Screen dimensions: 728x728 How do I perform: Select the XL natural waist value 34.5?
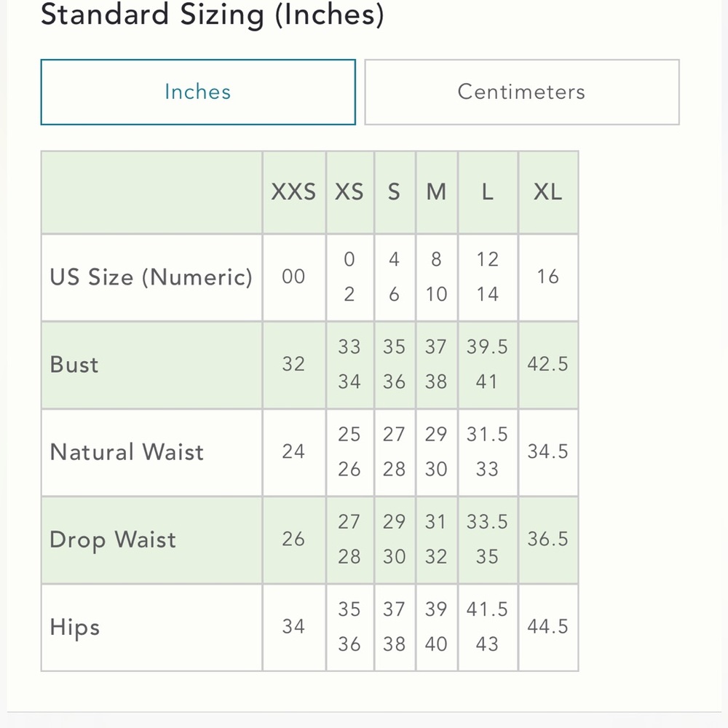click(547, 452)
